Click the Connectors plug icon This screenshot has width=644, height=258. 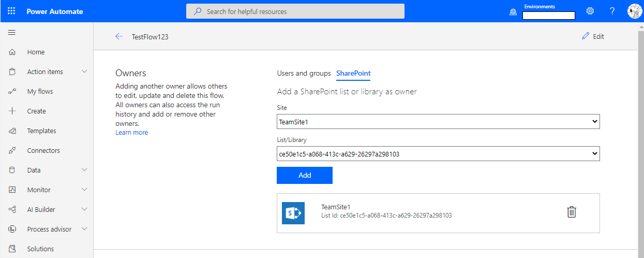12,150
